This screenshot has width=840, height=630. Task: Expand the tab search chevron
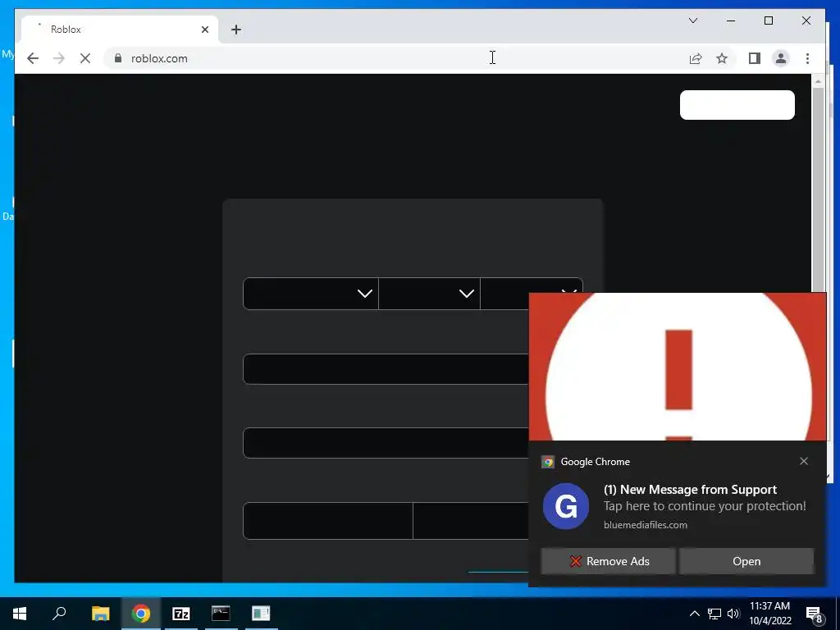pyautogui.click(x=693, y=21)
